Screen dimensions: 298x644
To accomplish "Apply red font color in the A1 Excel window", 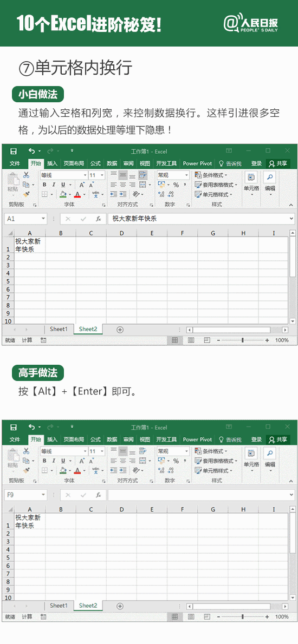I will [77, 194].
